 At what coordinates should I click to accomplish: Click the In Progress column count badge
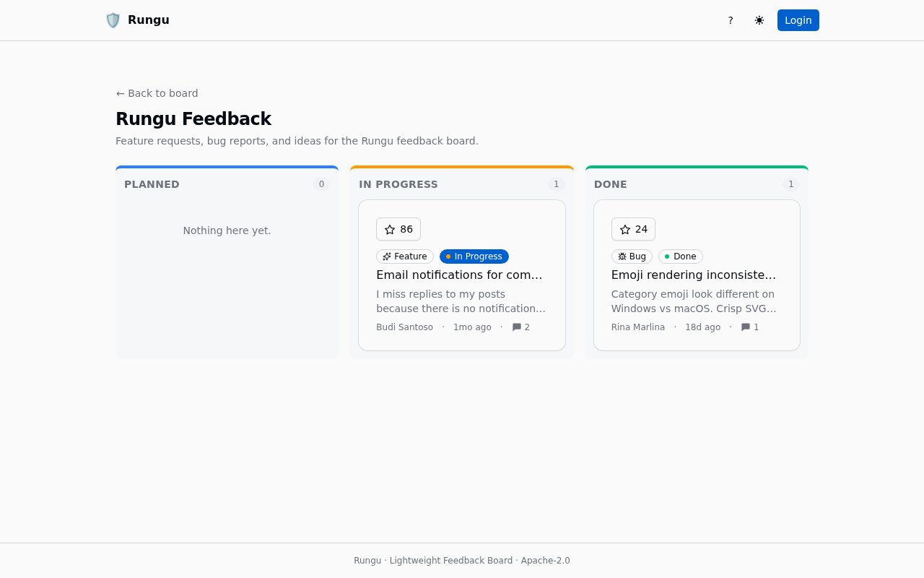pos(557,184)
